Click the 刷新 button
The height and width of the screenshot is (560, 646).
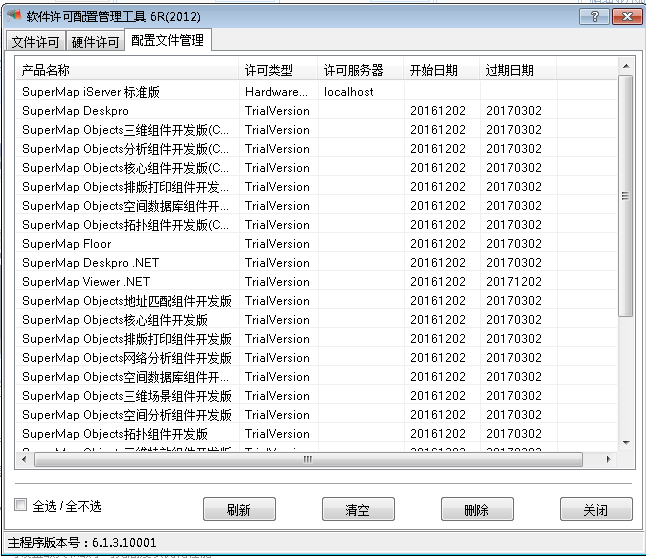click(239, 509)
